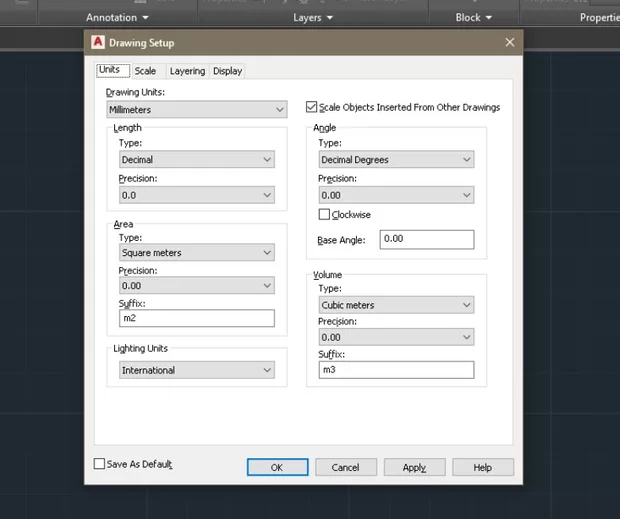This screenshot has height=519, width=620.
Task: Open the Layering tab
Action: pyautogui.click(x=187, y=71)
